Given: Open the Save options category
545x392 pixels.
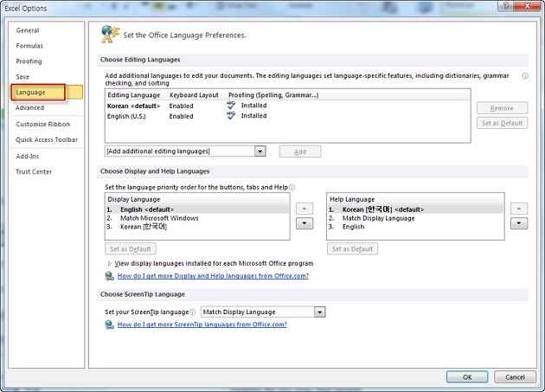Looking at the screenshot, I should tap(22, 76).
